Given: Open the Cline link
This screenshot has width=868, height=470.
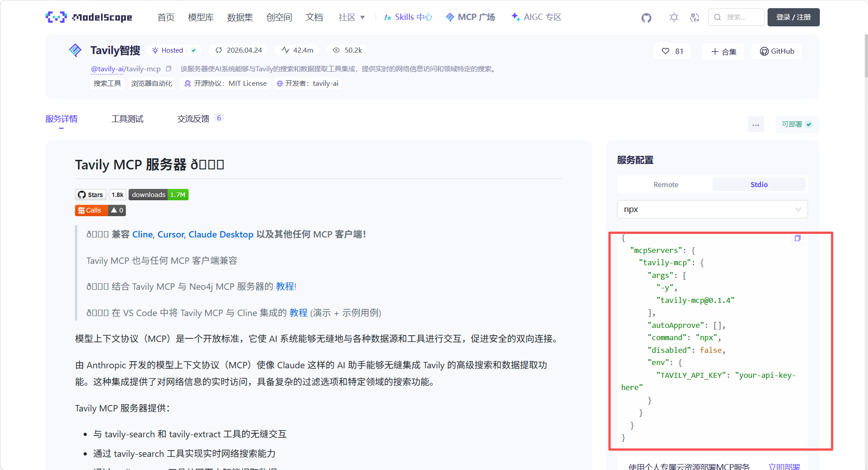Looking at the screenshot, I should [x=142, y=234].
